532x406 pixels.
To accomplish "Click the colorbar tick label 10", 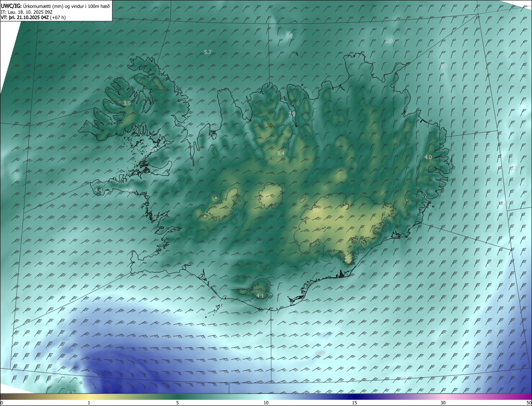I will [266, 403].
